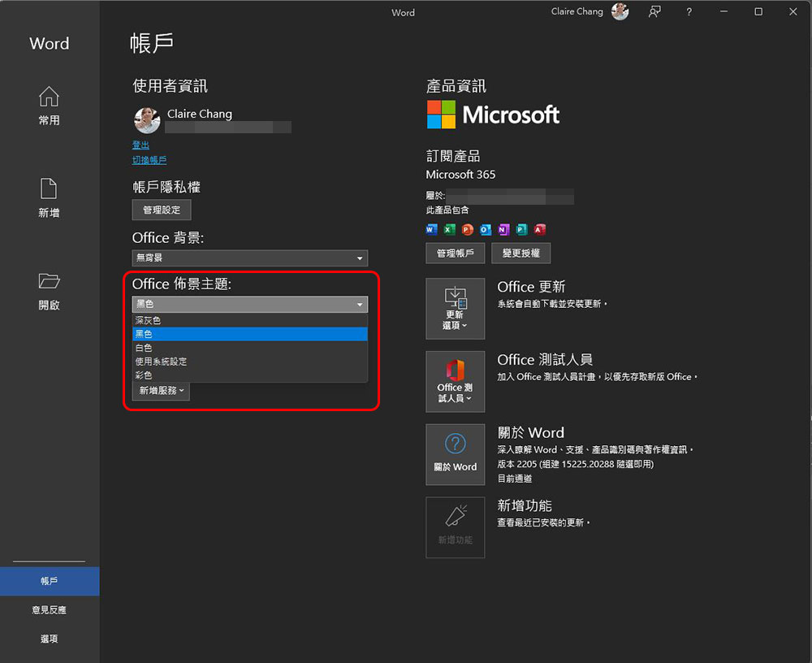
Task: Minimize the Word window
Action: pos(723,11)
